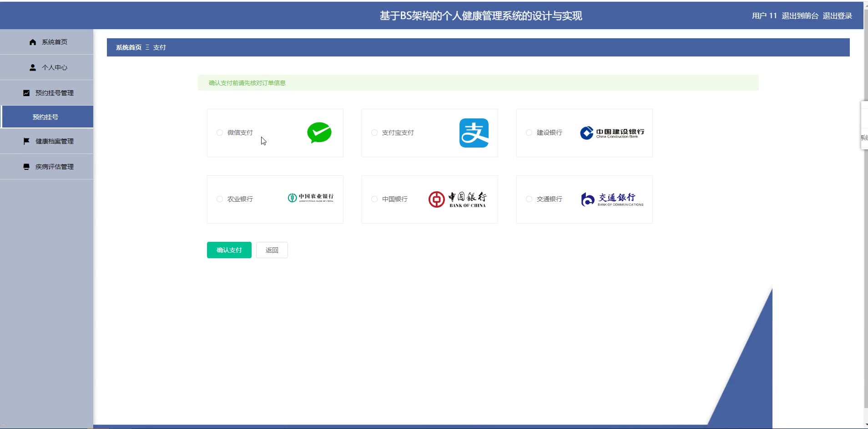Click the 建设银行 label text
The width and height of the screenshot is (868, 429).
550,133
